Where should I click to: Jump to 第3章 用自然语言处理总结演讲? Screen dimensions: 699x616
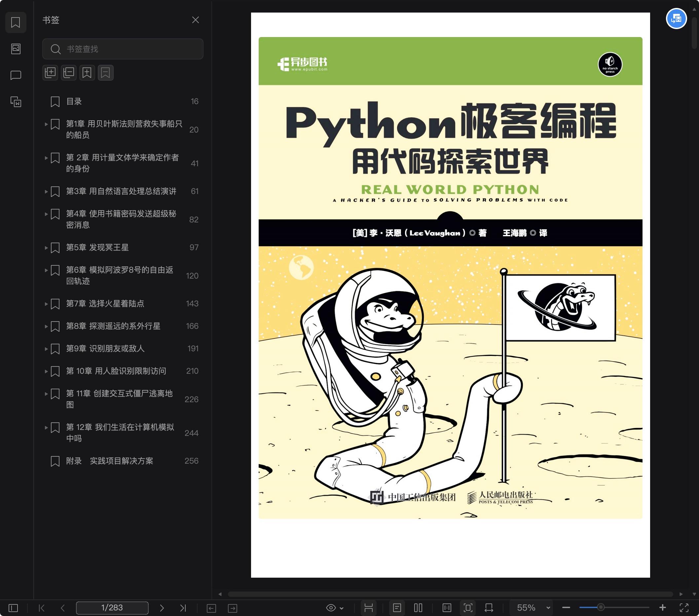[x=121, y=191]
